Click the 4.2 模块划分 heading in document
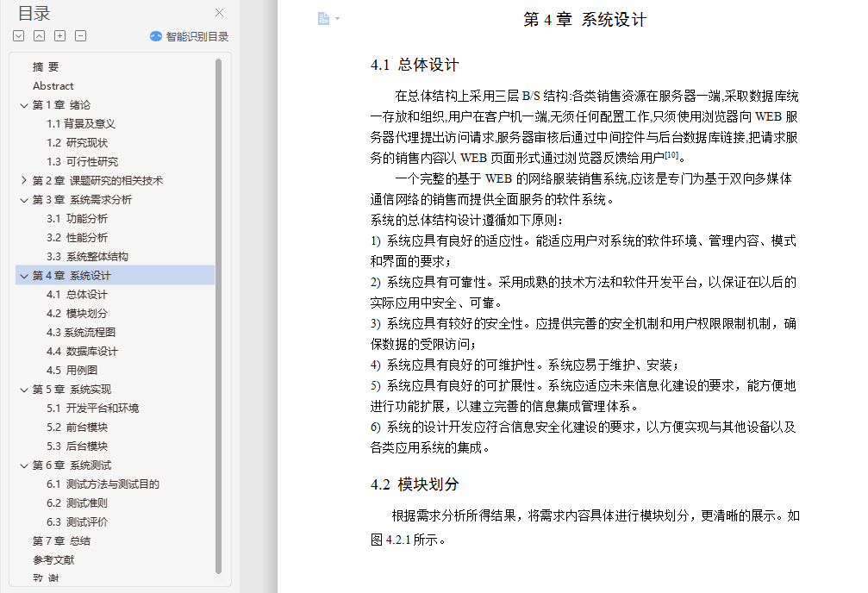868x593 pixels. [x=415, y=484]
